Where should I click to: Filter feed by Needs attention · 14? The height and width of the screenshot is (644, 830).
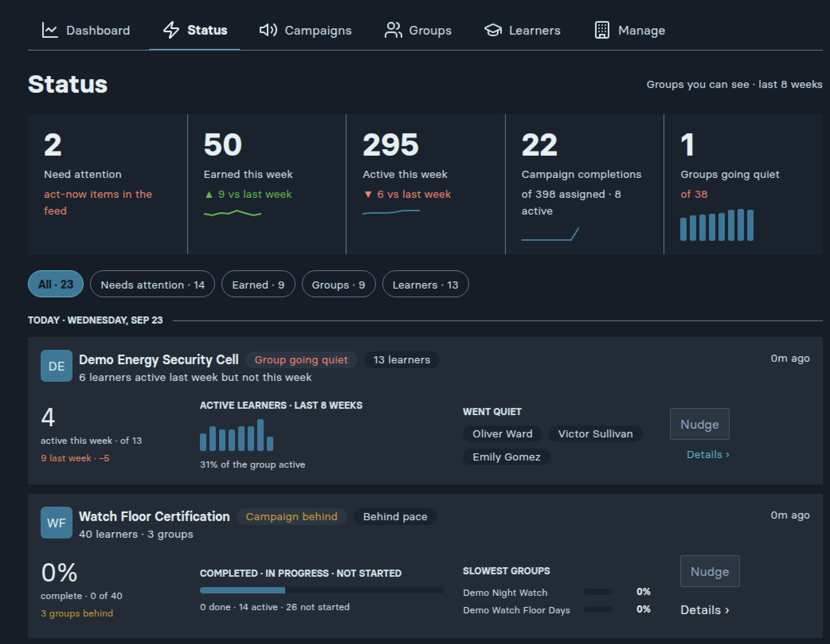(153, 284)
